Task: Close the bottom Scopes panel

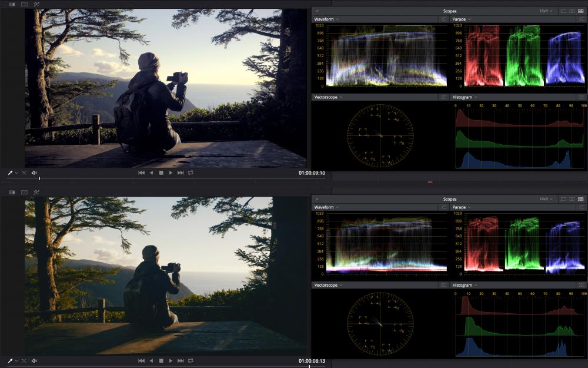Action: 318,199
